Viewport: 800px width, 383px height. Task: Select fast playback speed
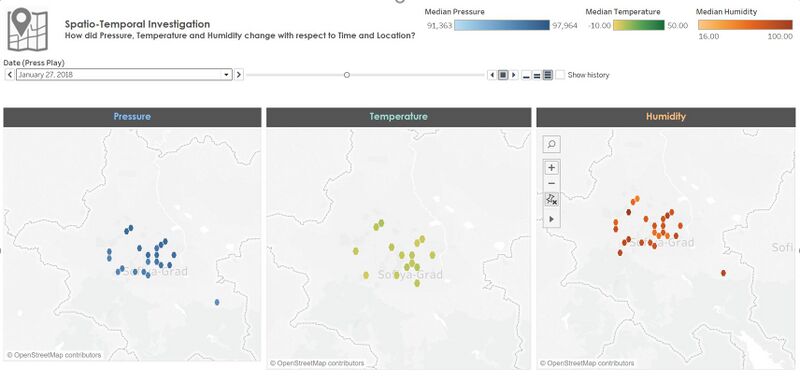point(547,75)
